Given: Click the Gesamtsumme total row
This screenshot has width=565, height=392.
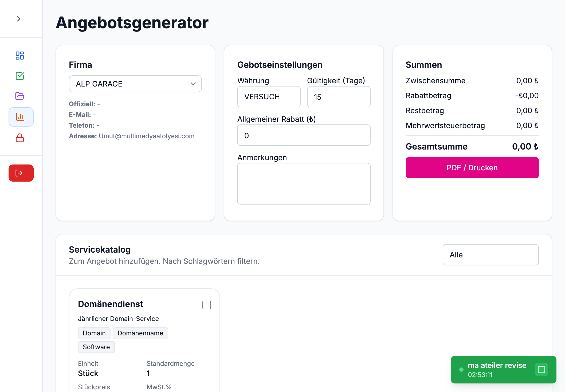Looking at the screenshot, I should click(x=472, y=146).
